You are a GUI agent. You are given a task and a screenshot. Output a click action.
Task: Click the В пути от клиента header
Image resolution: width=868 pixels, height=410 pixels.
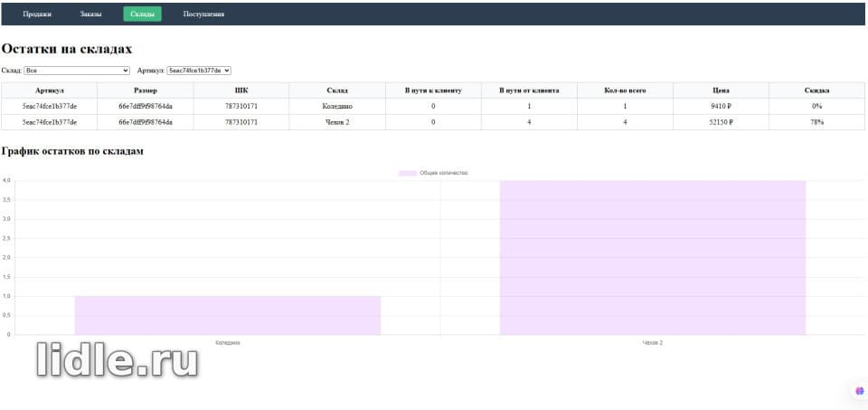529,91
